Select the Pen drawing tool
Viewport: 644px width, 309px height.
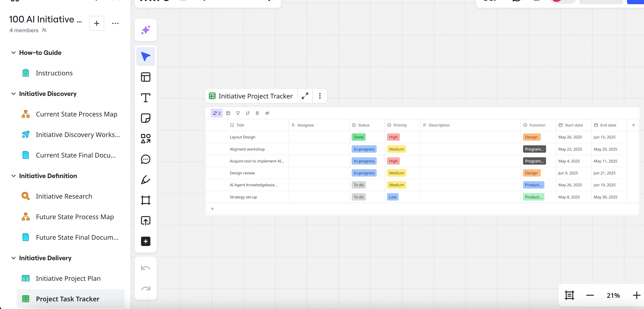[x=145, y=180]
